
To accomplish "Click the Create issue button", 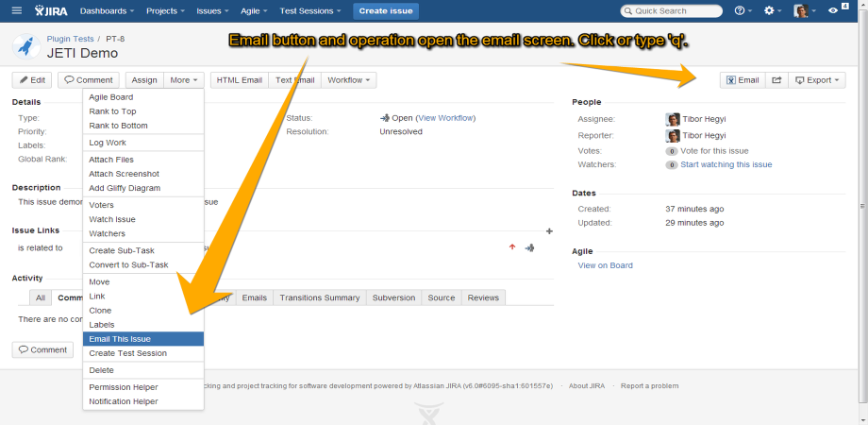I will (x=386, y=11).
